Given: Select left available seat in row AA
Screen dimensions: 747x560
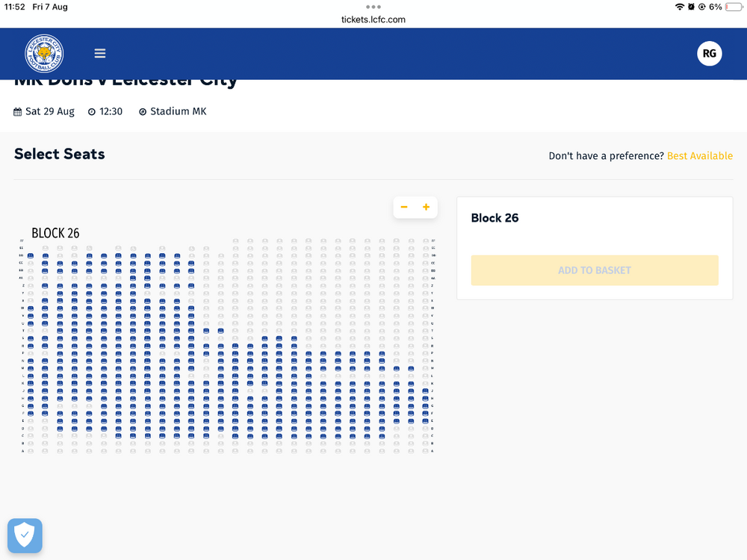Looking at the screenshot, I should point(133,278).
